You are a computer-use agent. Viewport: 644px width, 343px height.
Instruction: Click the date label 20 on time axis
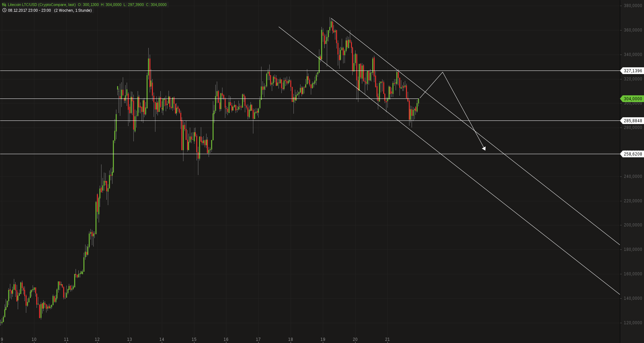pos(355,339)
